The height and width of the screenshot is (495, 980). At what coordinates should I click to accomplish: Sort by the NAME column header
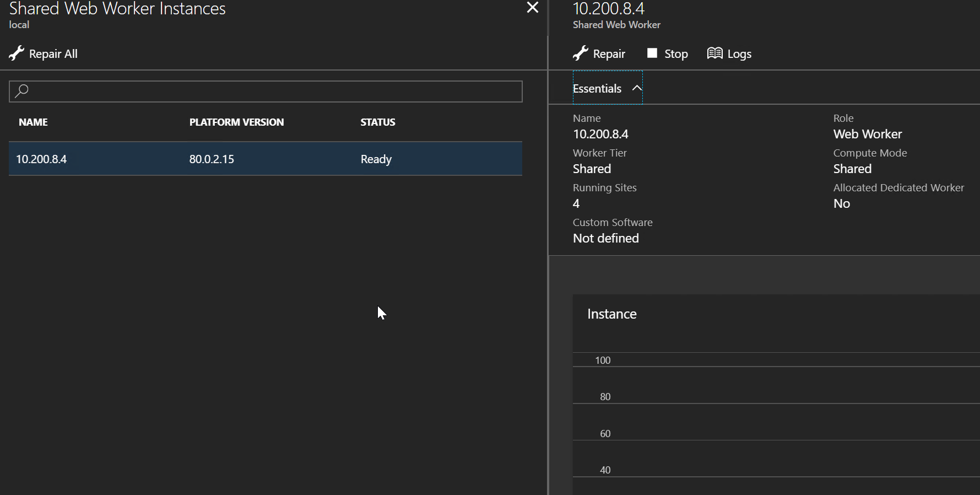pyautogui.click(x=33, y=122)
